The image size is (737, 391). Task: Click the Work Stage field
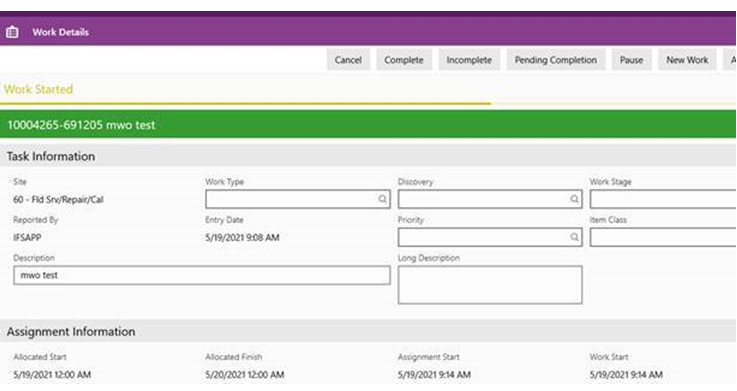point(663,199)
